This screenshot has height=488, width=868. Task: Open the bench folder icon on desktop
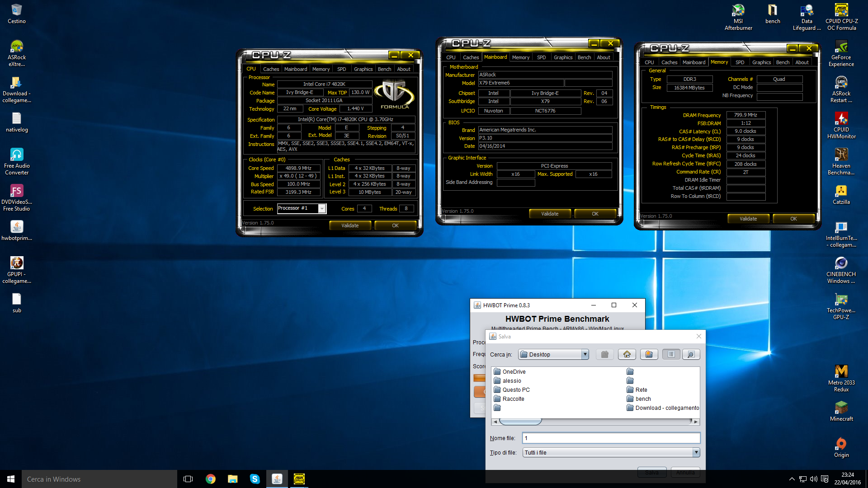coord(773,14)
